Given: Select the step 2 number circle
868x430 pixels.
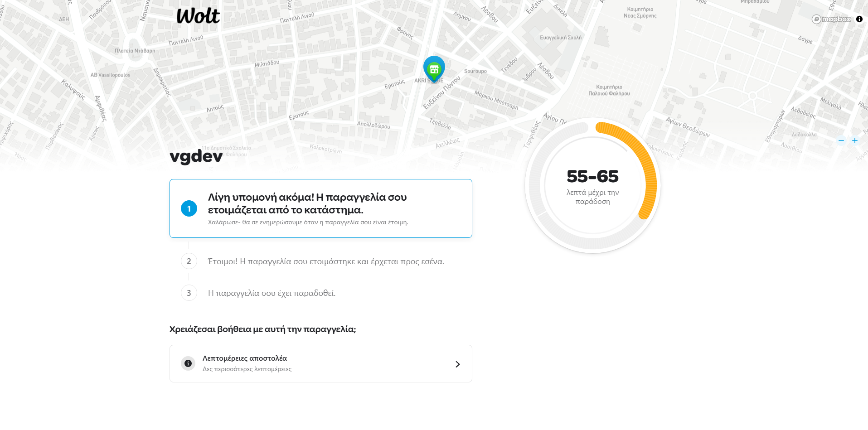Looking at the screenshot, I should coord(189,261).
